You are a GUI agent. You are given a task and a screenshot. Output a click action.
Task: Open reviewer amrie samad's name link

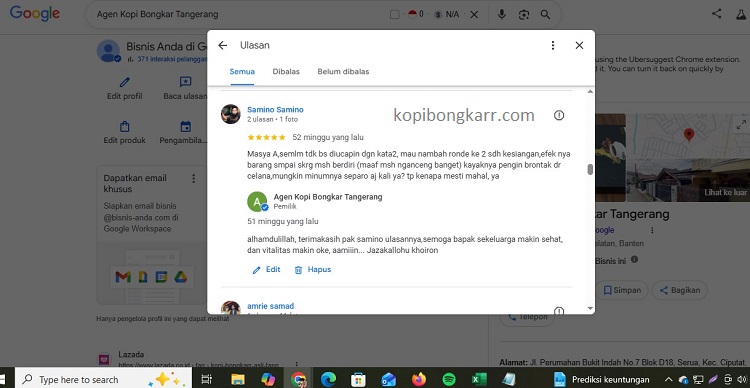coord(271,306)
